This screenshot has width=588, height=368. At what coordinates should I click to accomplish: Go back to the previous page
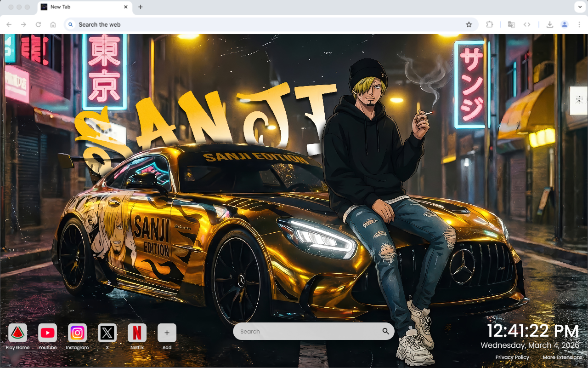9,24
